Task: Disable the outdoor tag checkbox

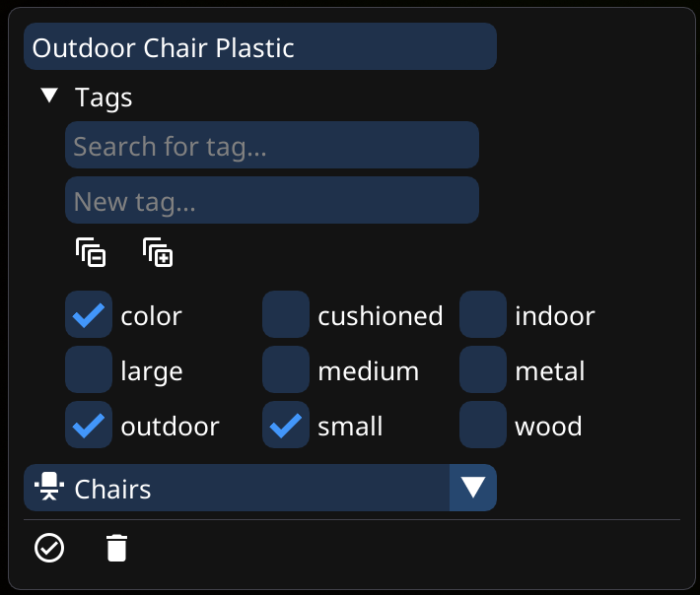Action: coord(89,426)
